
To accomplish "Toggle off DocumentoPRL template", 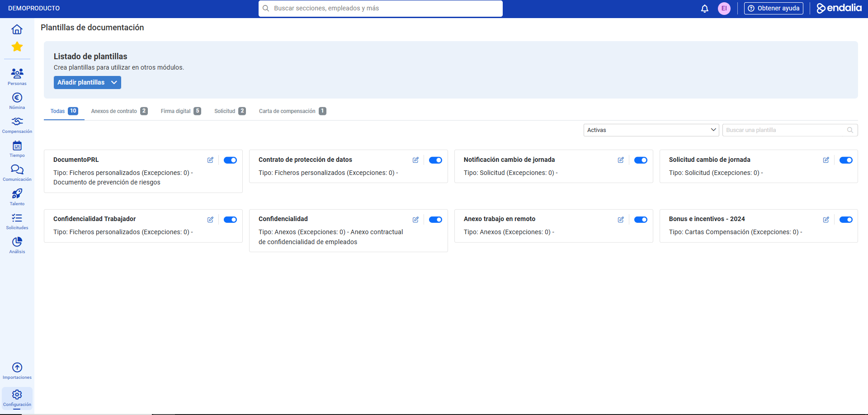I will tap(230, 160).
